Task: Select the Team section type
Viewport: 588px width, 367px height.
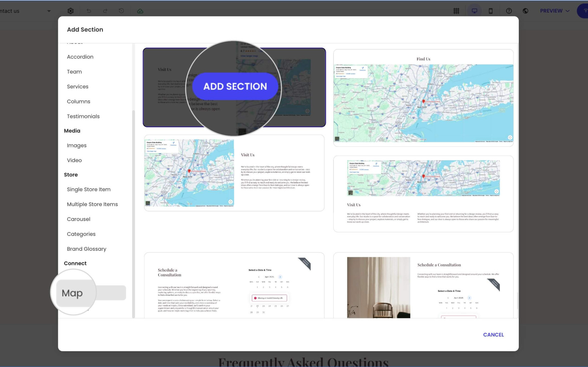Action: tap(74, 72)
